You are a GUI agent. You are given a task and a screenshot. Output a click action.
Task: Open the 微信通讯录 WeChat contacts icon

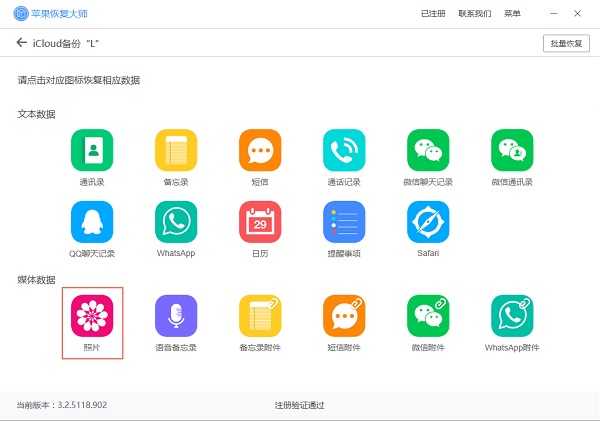[512, 150]
